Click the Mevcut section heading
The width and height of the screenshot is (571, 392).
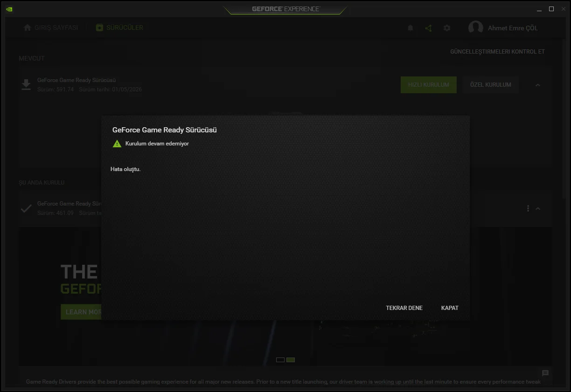tap(32, 58)
